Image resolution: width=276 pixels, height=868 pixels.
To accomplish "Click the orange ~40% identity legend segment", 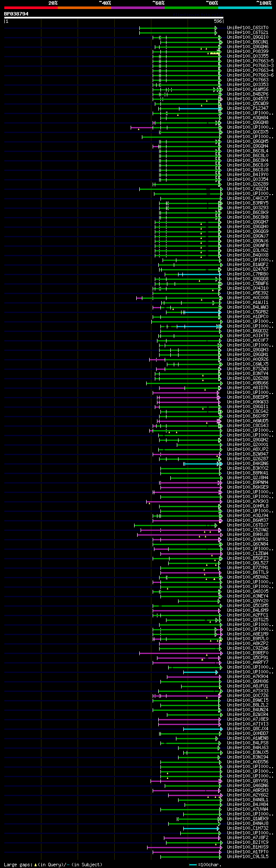I will pyautogui.click(x=85, y=8).
